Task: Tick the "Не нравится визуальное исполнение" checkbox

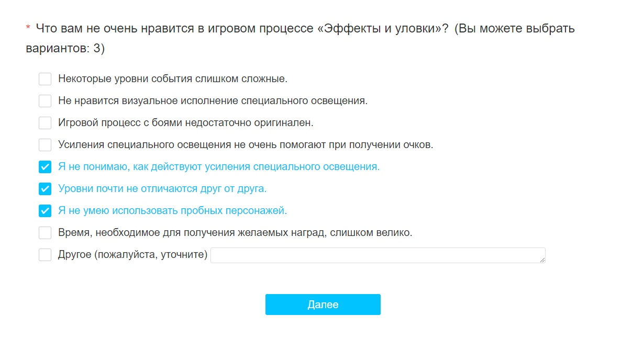Action: pyautogui.click(x=45, y=101)
